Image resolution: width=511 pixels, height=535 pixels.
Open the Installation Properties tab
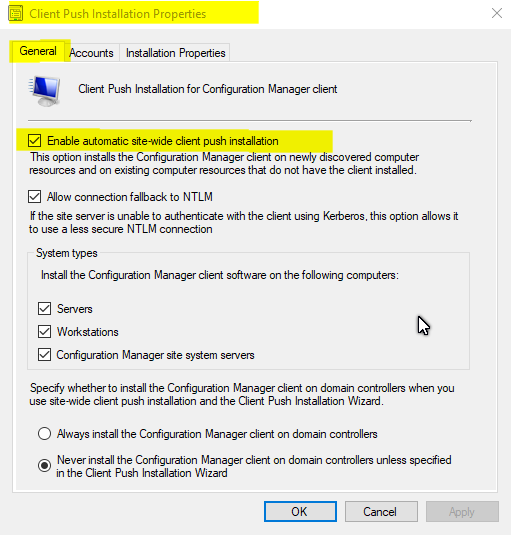pos(175,53)
